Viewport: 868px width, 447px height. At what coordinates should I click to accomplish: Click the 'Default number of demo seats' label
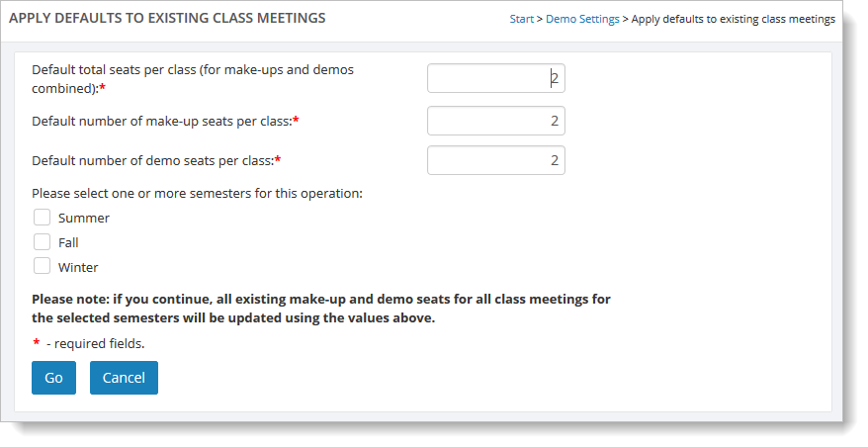[x=156, y=160]
